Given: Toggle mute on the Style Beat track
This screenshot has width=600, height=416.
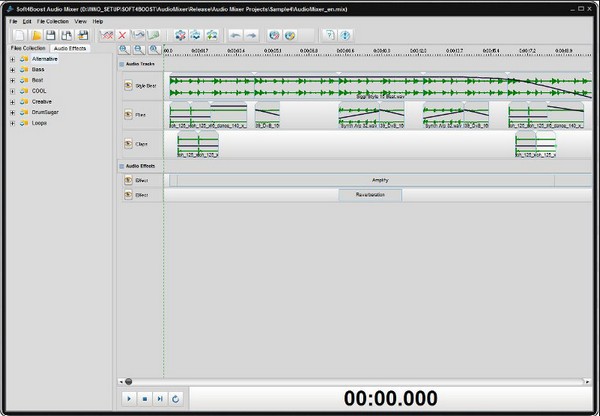Looking at the screenshot, I should point(128,86).
